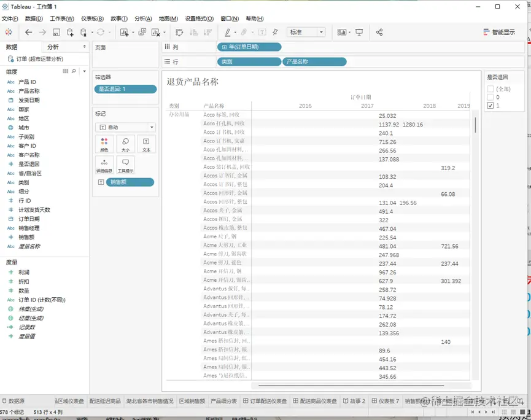The image size is (531, 420).
Task: Click the Tableau start page logo icon
Action: point(9,32)
